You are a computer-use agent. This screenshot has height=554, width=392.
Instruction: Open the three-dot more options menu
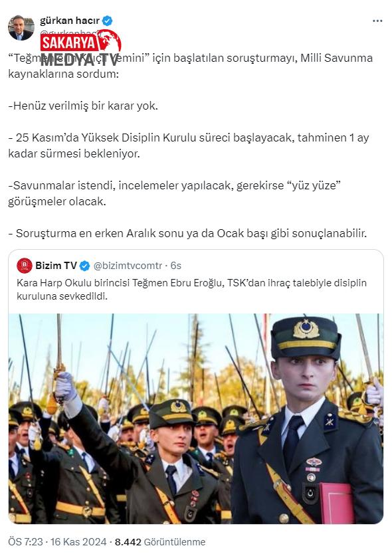[377, 21]
